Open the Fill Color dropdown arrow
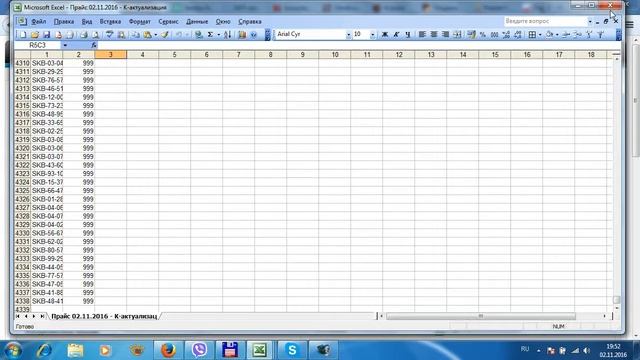The width and height of the screenshot is (640, 360). click(557, 35)
